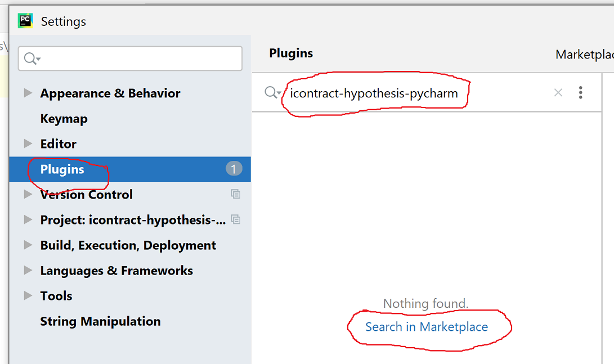Image resolution: width=614 pixels, height=364 pixels.
Task: Click the Search in Marketplace link
Action: (427, 327)
